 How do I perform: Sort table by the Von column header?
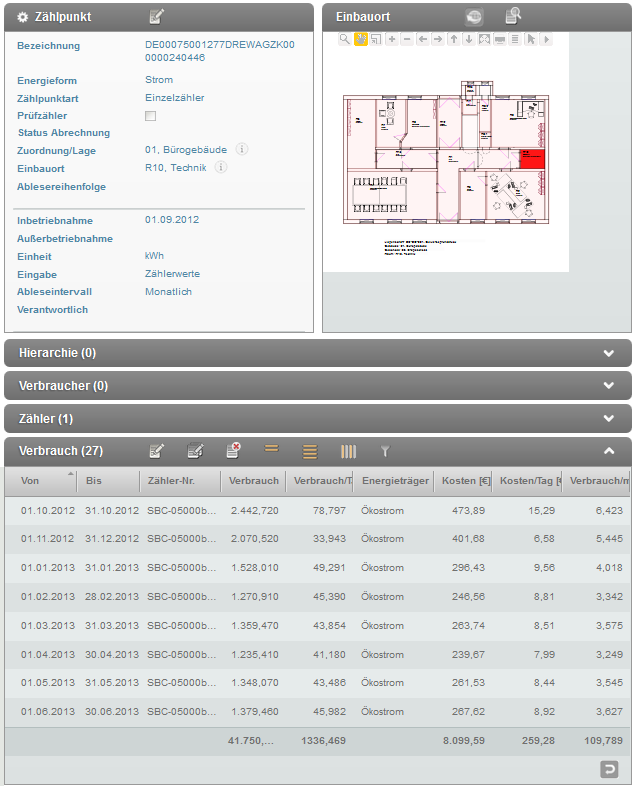click(x=47, y=481)
